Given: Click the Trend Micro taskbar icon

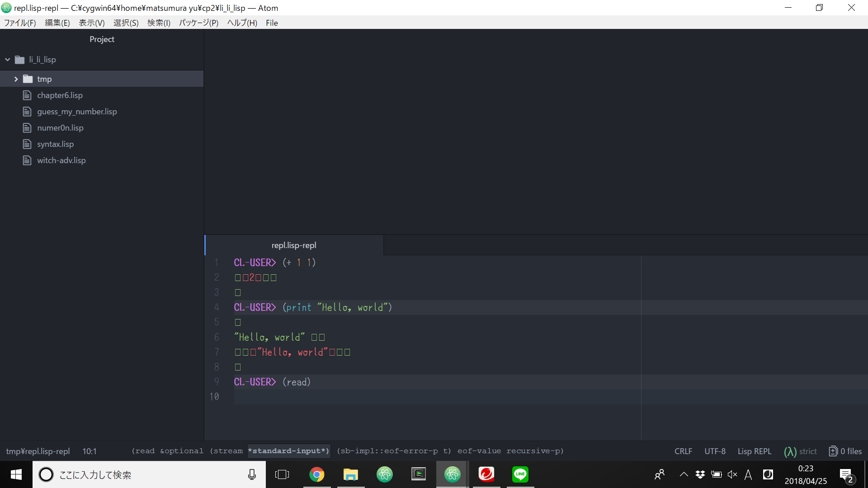Looking at the screenshot, I should [x=486, y=474].
